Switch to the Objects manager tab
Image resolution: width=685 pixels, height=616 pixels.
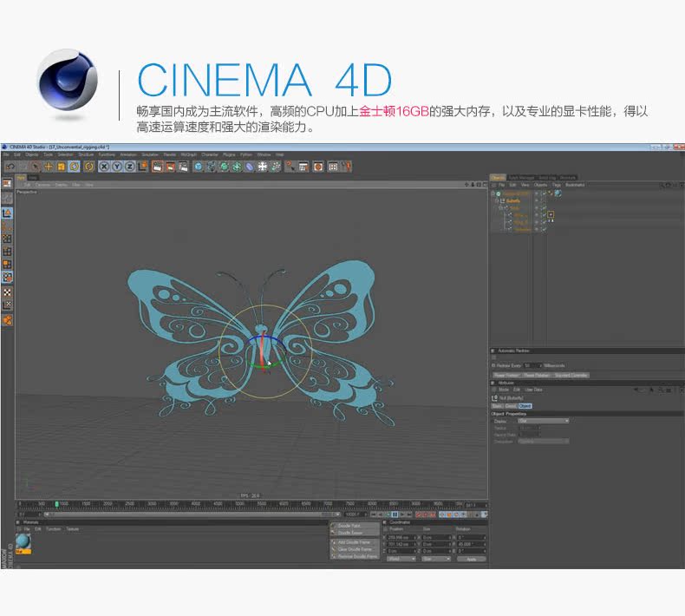click(498, 178)
